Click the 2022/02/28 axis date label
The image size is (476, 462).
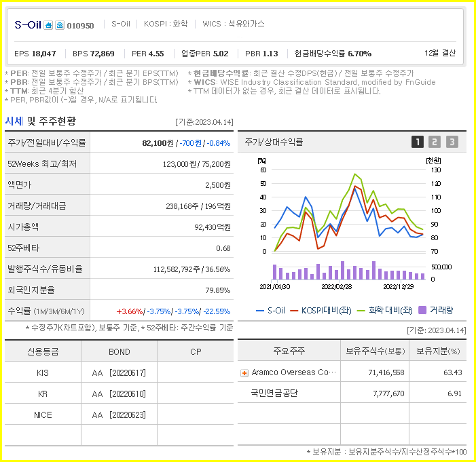[336, 287]
